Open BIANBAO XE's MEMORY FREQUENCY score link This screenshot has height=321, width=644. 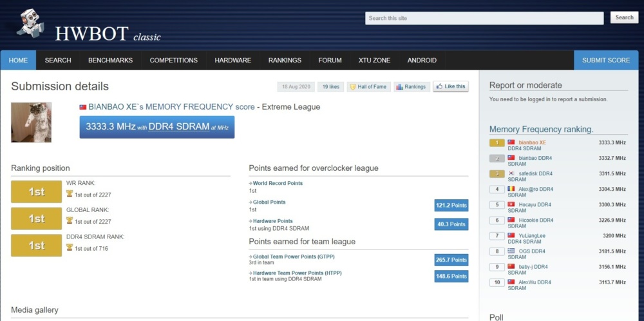pos(171,107)
